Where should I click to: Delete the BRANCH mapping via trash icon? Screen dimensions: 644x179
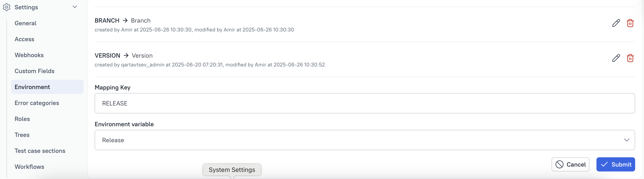(630, 23)
